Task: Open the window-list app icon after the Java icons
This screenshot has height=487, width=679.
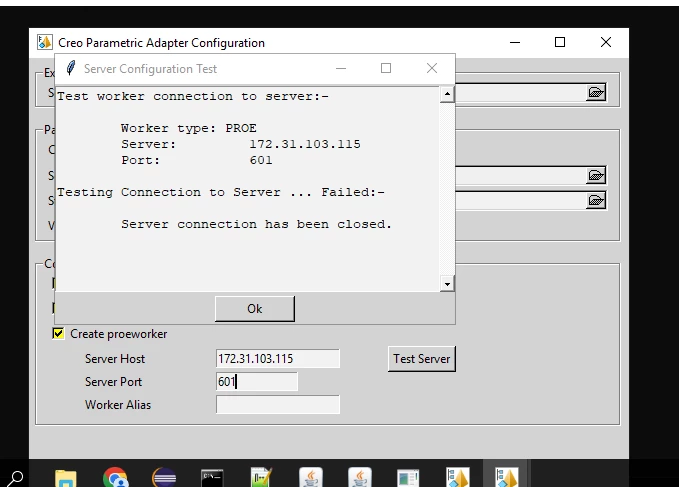Action: click(x=408, y=478)
